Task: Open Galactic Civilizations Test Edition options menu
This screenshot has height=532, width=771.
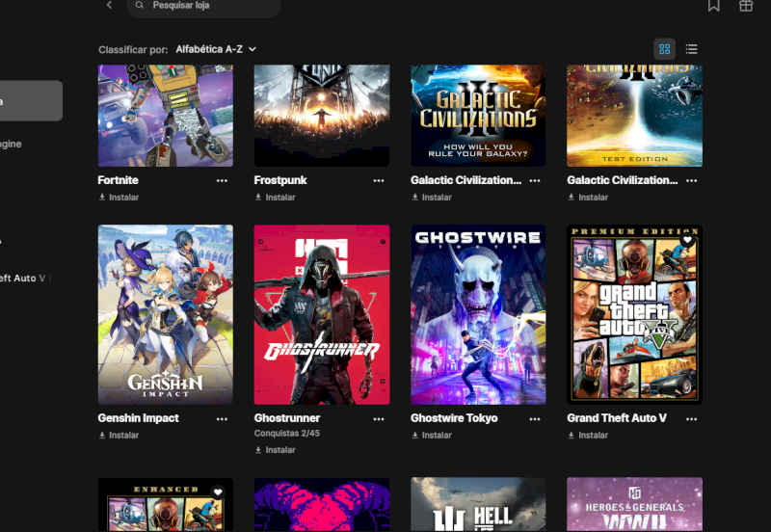Action: coord(691,180)
